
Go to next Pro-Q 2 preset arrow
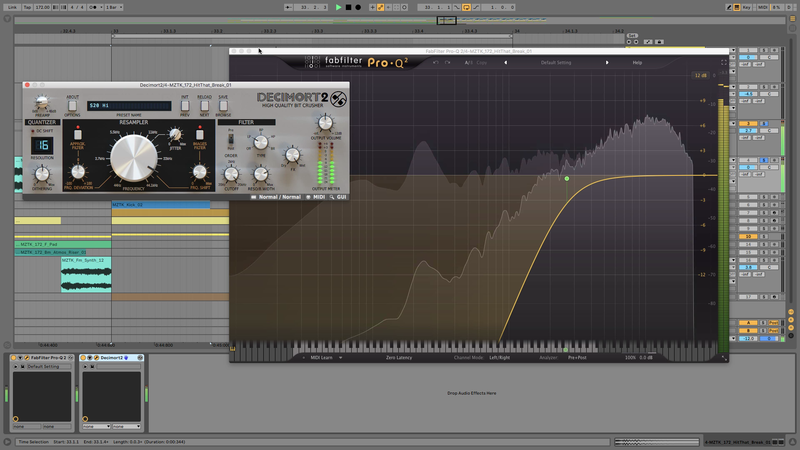coord(607,63)
